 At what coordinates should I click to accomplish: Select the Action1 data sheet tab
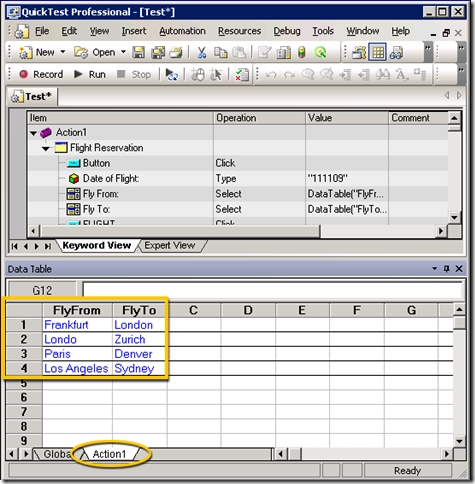[x=109, y=454]
